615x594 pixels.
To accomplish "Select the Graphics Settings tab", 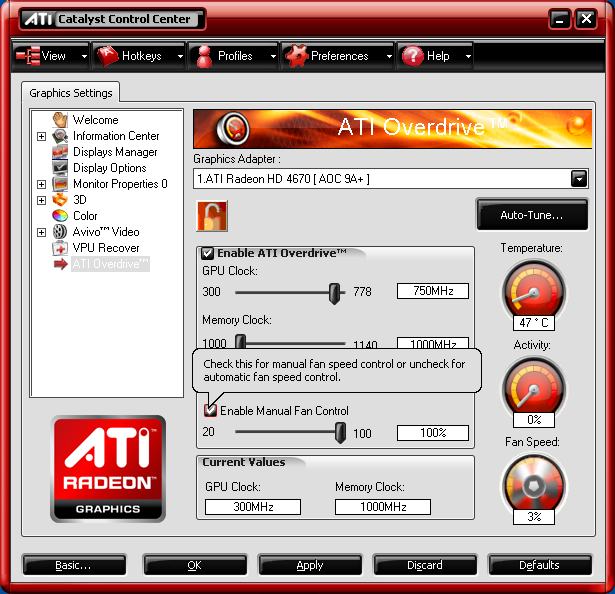I will click(x=71, y=93).
